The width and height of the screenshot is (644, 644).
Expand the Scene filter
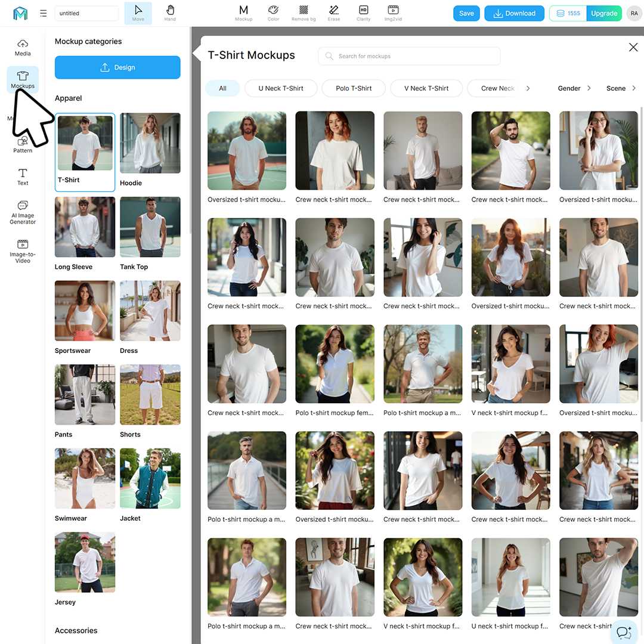click(621, 88)
